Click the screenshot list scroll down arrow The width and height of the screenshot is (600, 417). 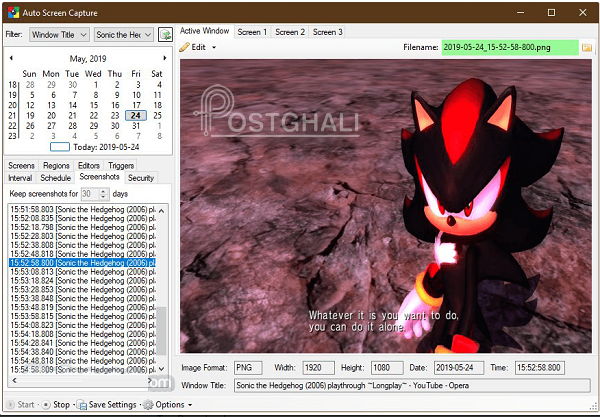pos(161,369)
